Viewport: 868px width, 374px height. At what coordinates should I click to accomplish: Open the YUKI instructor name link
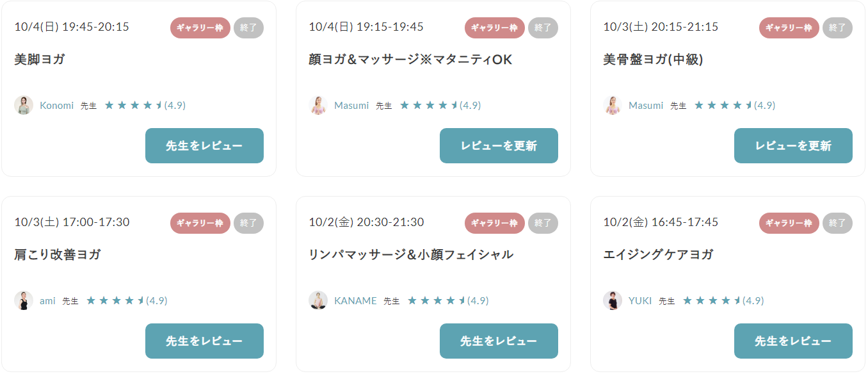coord(640,301)
